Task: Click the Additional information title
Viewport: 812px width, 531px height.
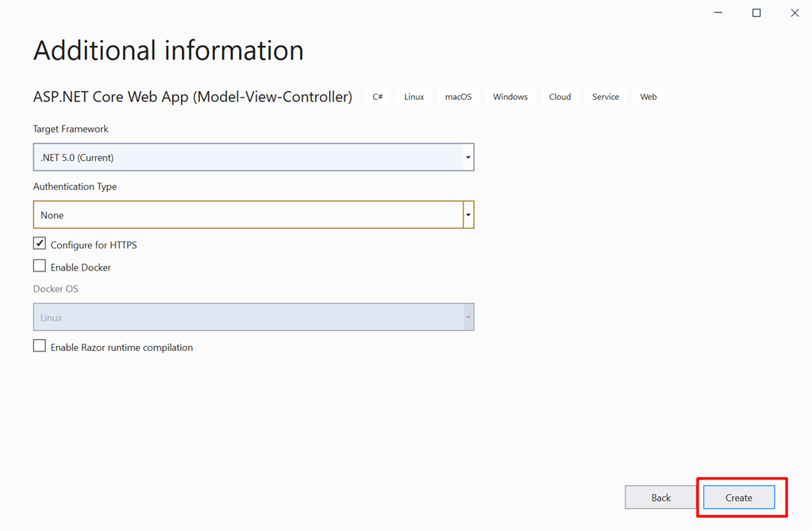Action: (x=167, y=50)
